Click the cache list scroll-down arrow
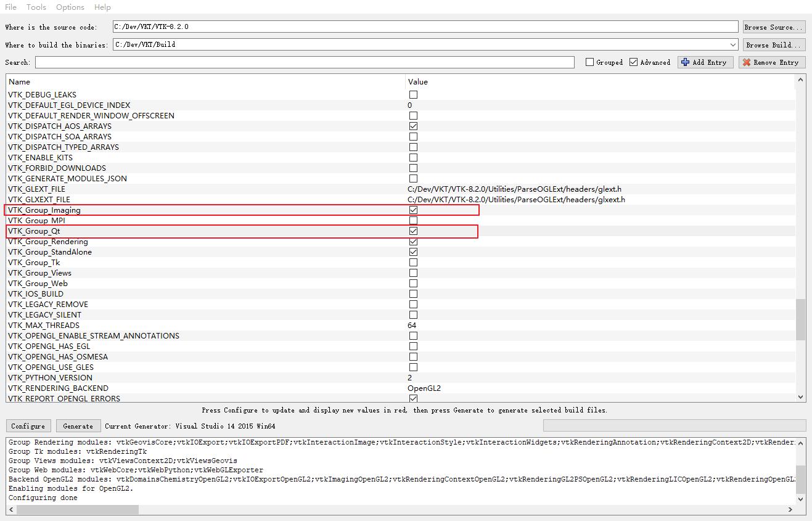Image resolution: width=812 pixels, height=521 pixels. click(x=801, y=398)
